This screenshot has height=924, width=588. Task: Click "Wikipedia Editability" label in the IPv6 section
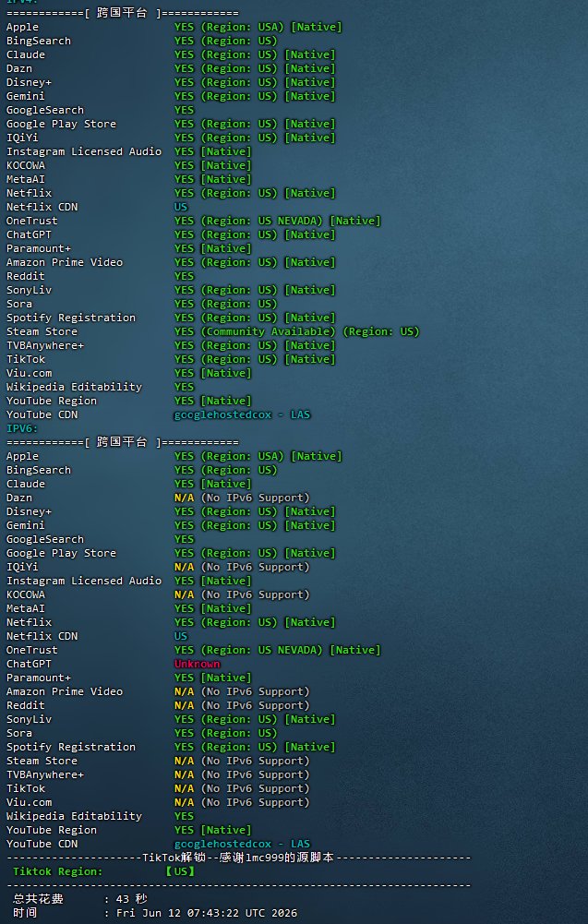pyautogui.click(x=74, y=816)
